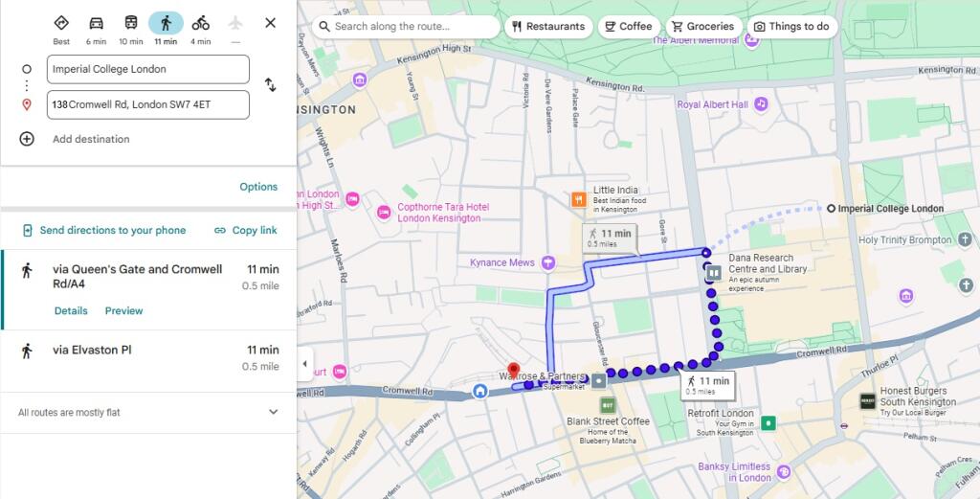Add destination text link
This screenshot has width=980, height=499.
(x=91, y=139)
